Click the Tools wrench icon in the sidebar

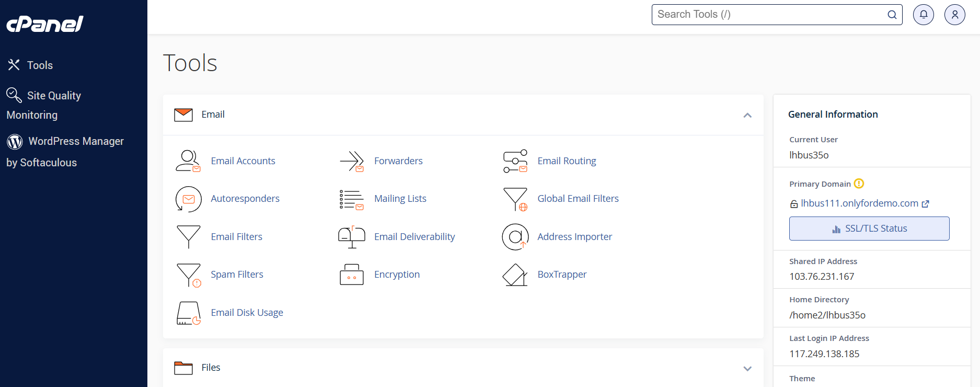pyautogui.click(x=14, y=65)
